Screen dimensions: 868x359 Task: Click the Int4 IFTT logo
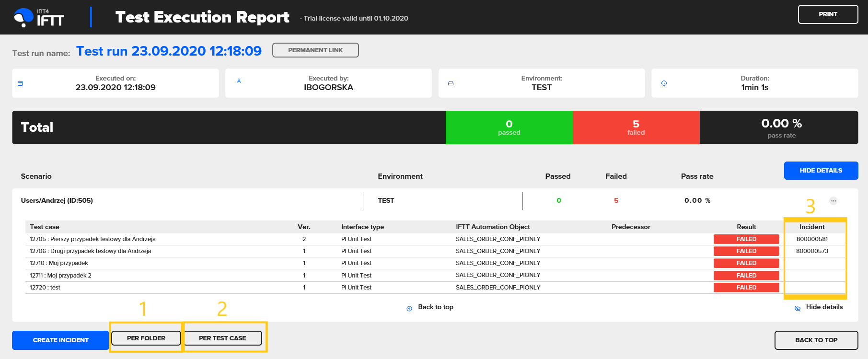pyautogui.click(x=39, y=18)
